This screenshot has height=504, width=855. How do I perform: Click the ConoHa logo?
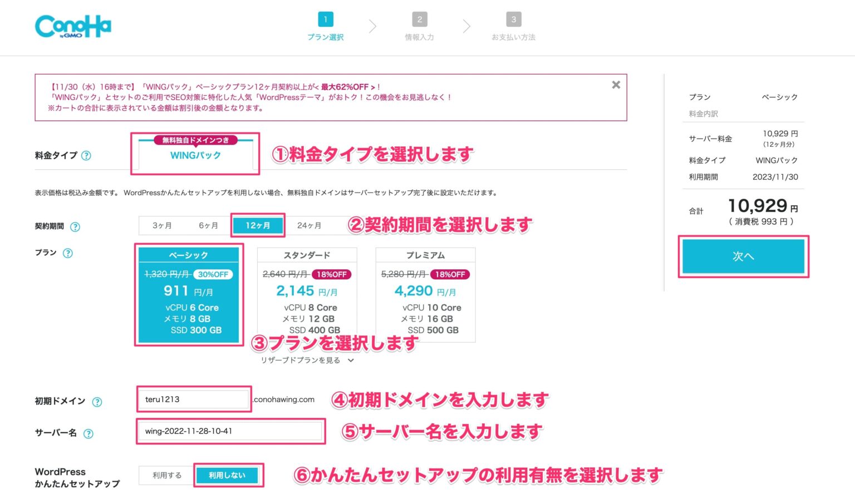[x=72, y=26]
